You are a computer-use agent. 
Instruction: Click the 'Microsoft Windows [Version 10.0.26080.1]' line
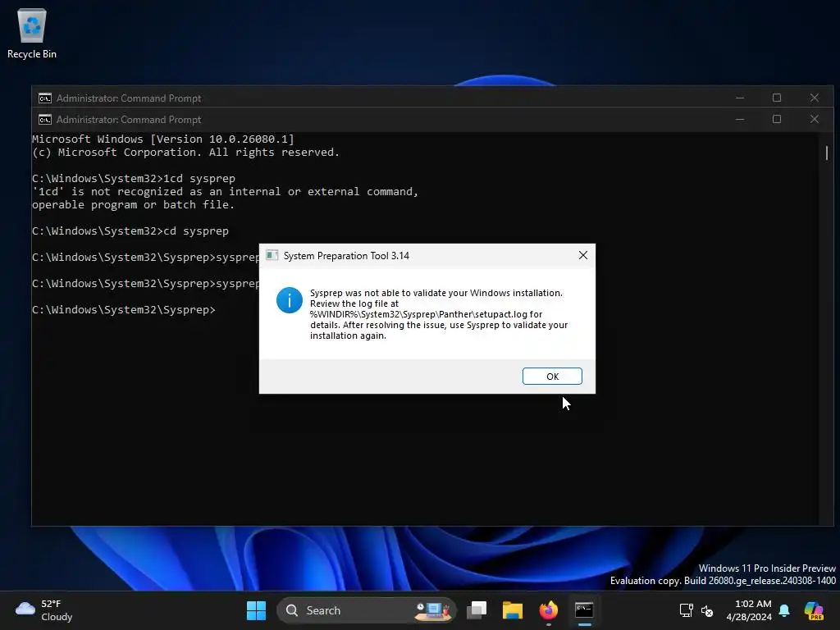[x=163, y=139]
